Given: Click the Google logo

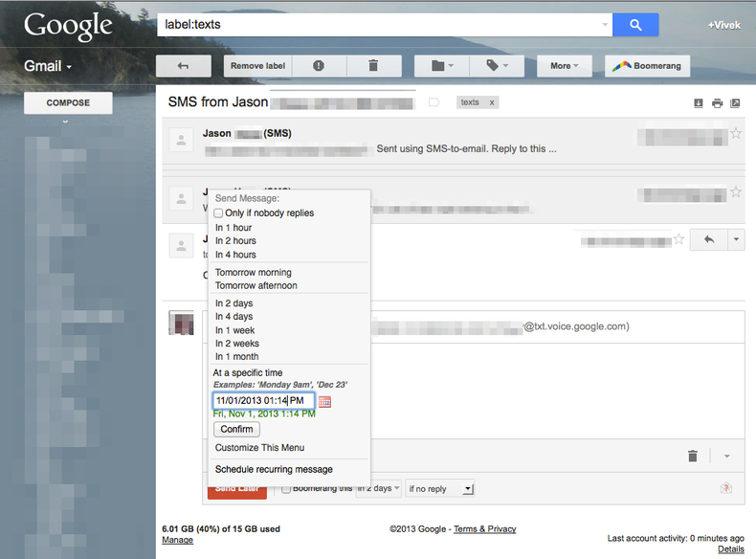Looking at the screenshot, I should click(x=68, y=26).
